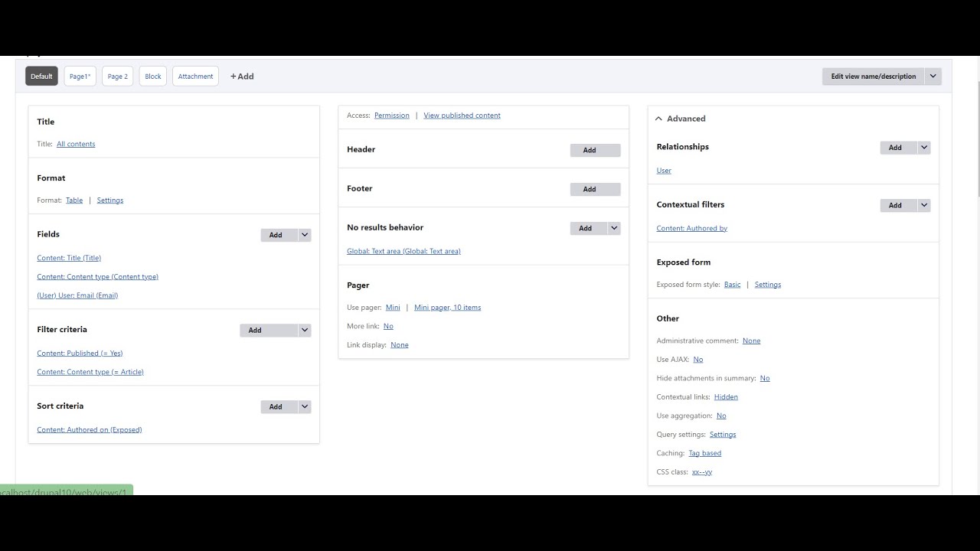Screen dimensions: 980x551
Task: Expand the Relationships Add dropdown arrow
Action: [x=924, y=148]
